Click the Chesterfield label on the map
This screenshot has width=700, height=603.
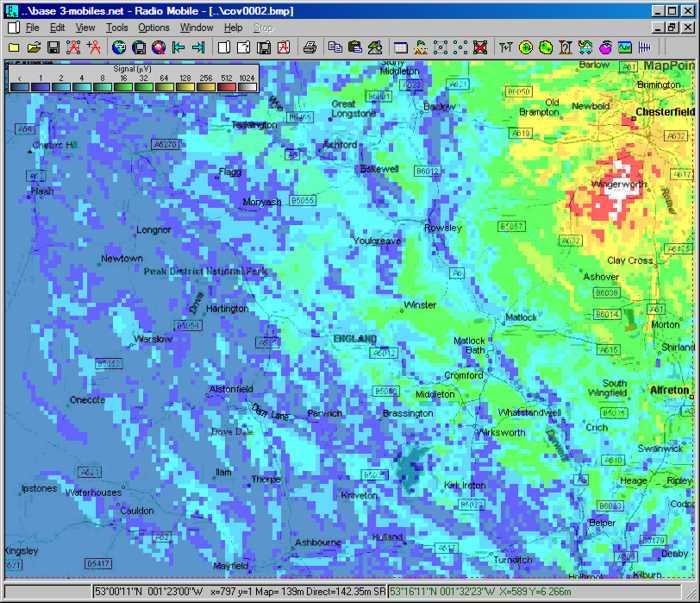[665, 112]
